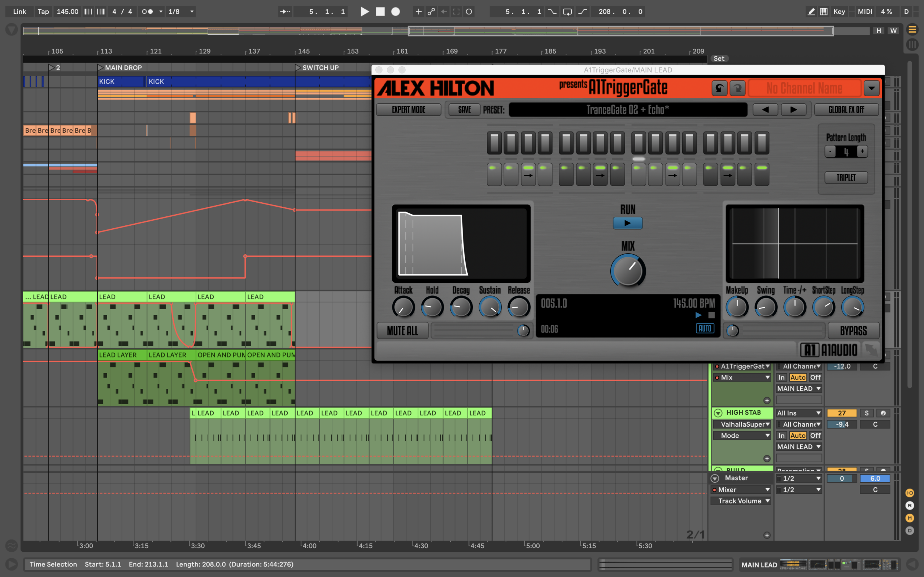
Task: Switch to MIDI map mode
Action: 865,12
